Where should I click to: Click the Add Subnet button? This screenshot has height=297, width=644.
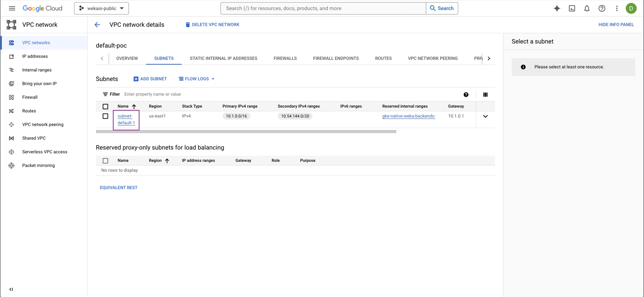point(150,79)
